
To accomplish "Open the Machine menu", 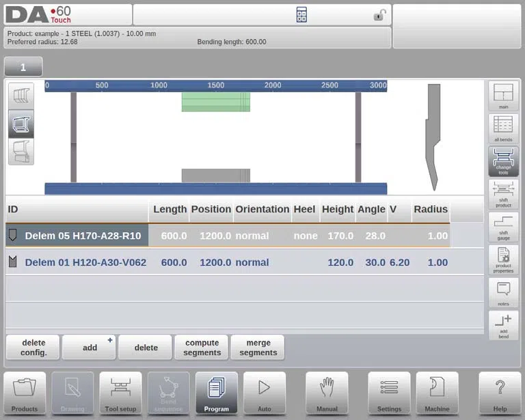I will tap(437, 393).
